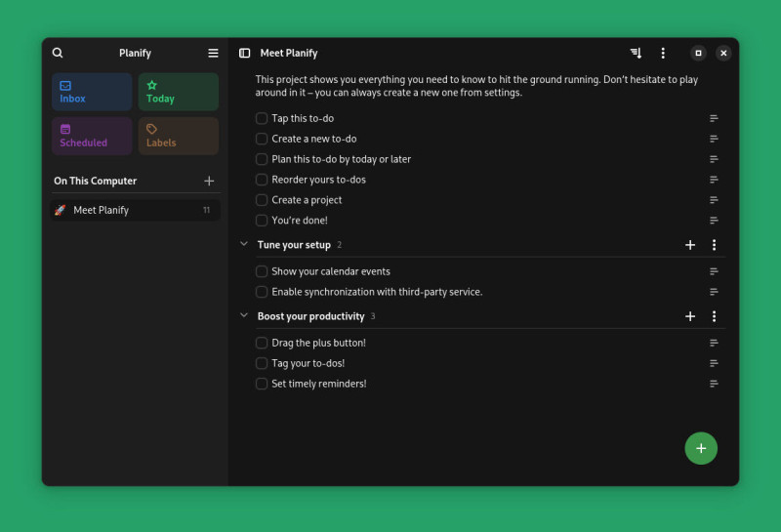Click description icon on Set timely reminders! row
The width and height of the screenshot is (781, 532).
coord(714,384)
